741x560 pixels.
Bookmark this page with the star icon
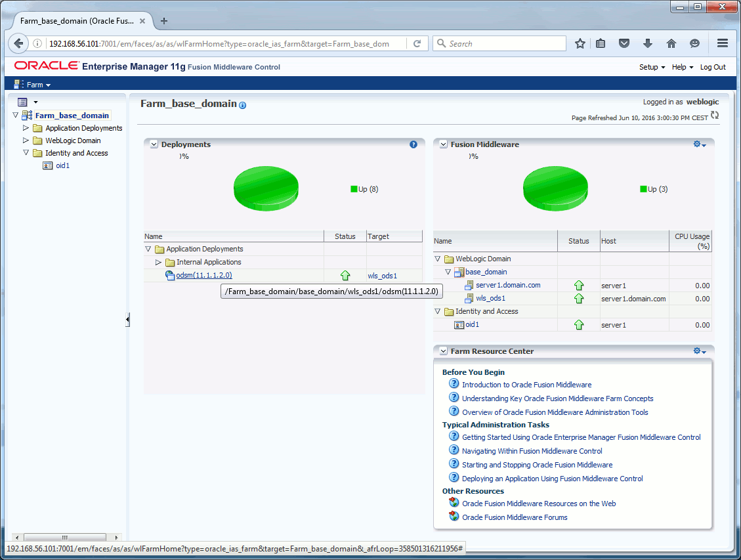(580, 43)
